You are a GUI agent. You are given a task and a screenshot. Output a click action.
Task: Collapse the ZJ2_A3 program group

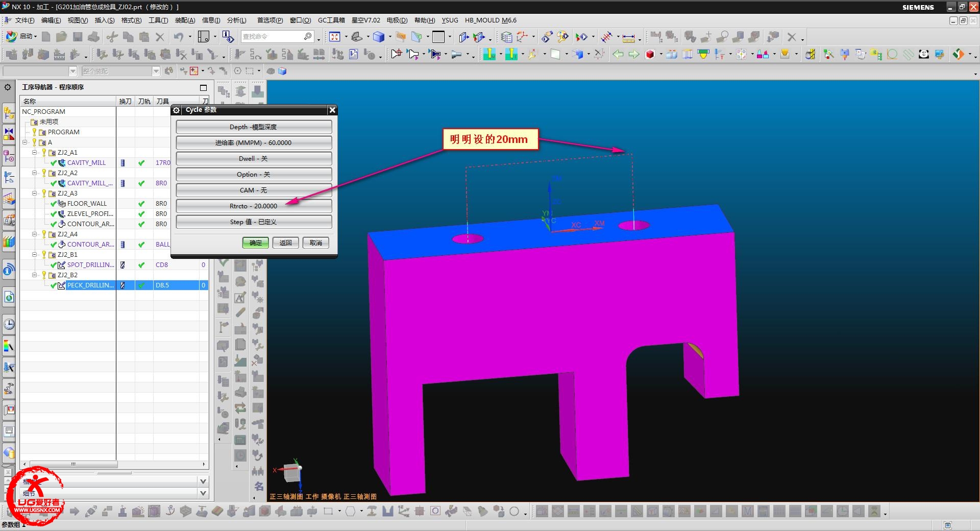(35, 193)
